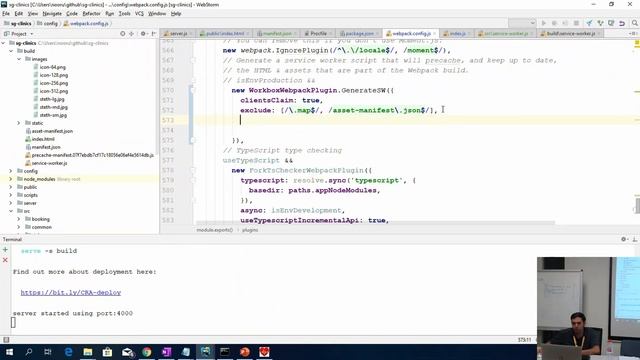This screenshot has width=640, height=360.
Task: Open the run configuration dropdown
Action: [x=522, y=23]
